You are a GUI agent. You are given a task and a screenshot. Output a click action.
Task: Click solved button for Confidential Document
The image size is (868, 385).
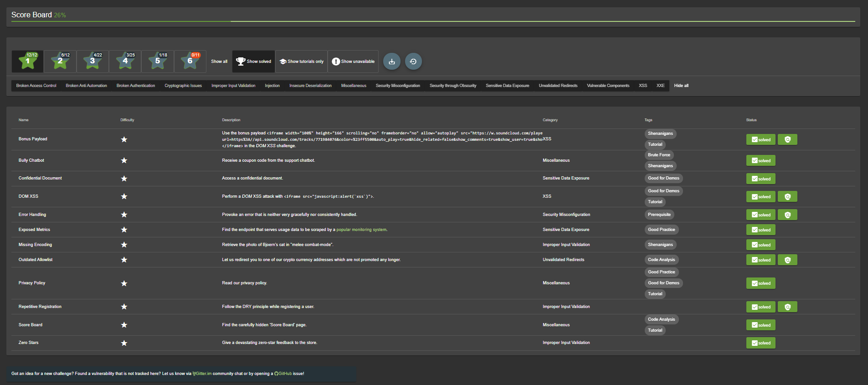pos(761,179)
